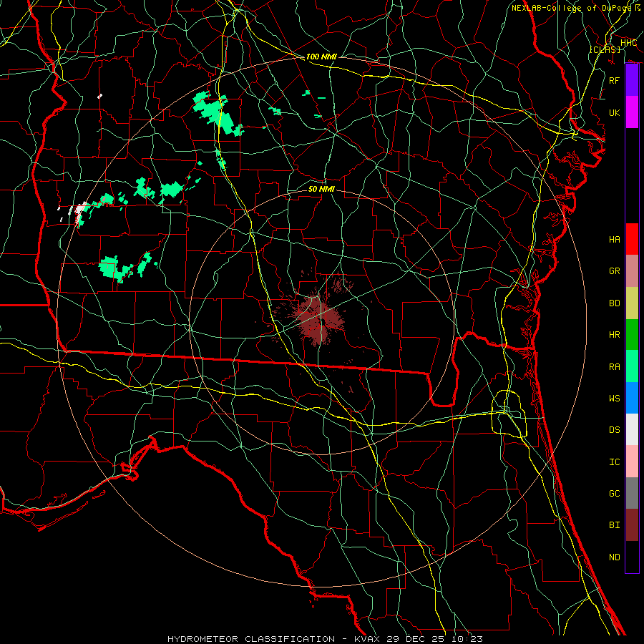
Task: Click the HA legend label
Action: [615, 239]
